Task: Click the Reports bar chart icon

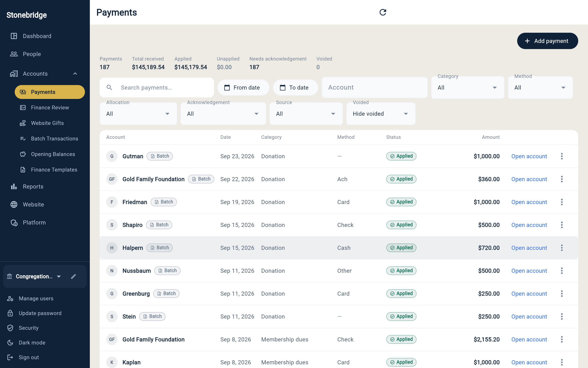Action: pyautogui.click(x=14, y=187)
